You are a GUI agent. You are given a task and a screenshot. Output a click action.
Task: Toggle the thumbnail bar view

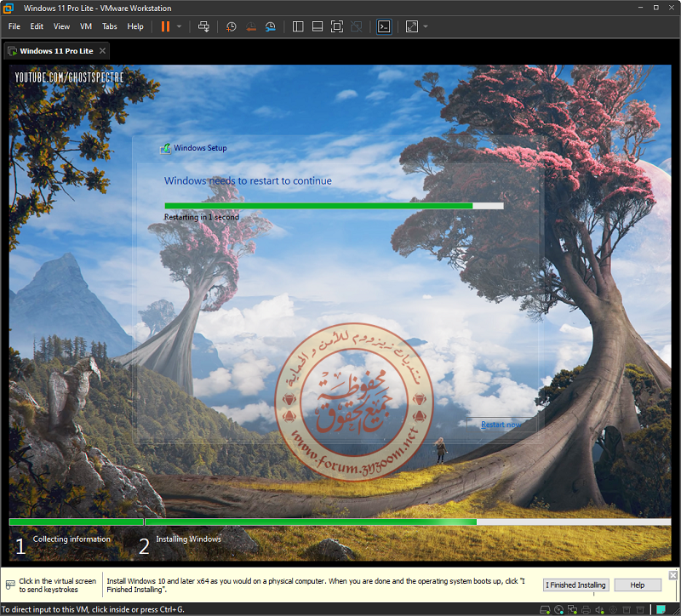318,26
